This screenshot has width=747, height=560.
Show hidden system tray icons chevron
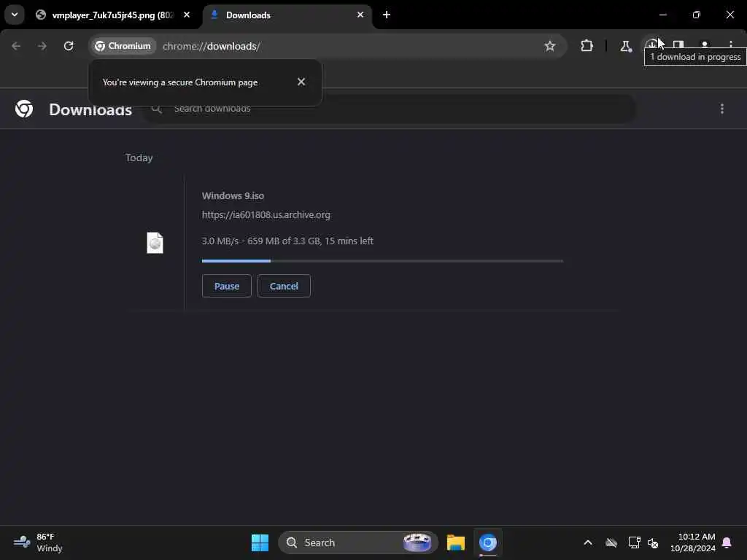[588, 542]
